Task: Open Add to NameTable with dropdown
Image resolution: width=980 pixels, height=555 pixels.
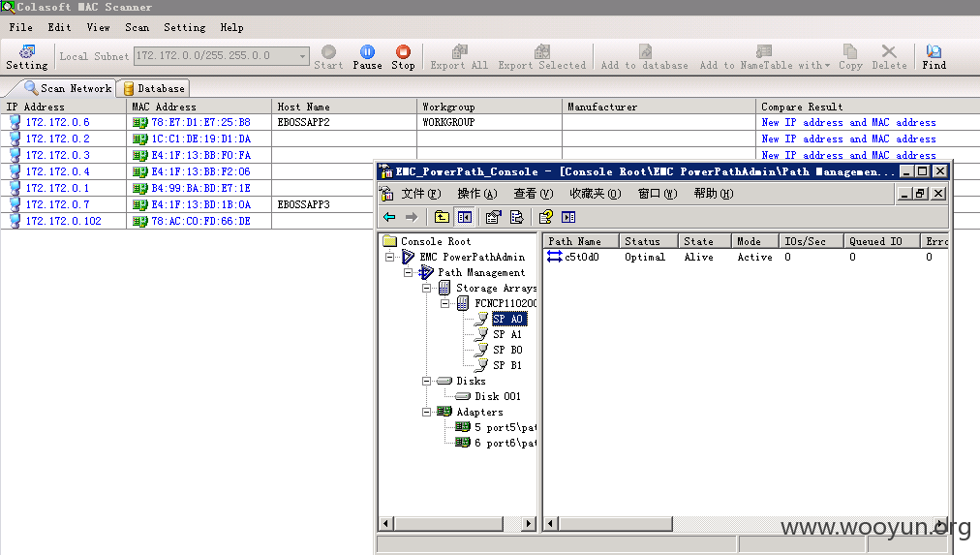Action: (x=764, y=57)
